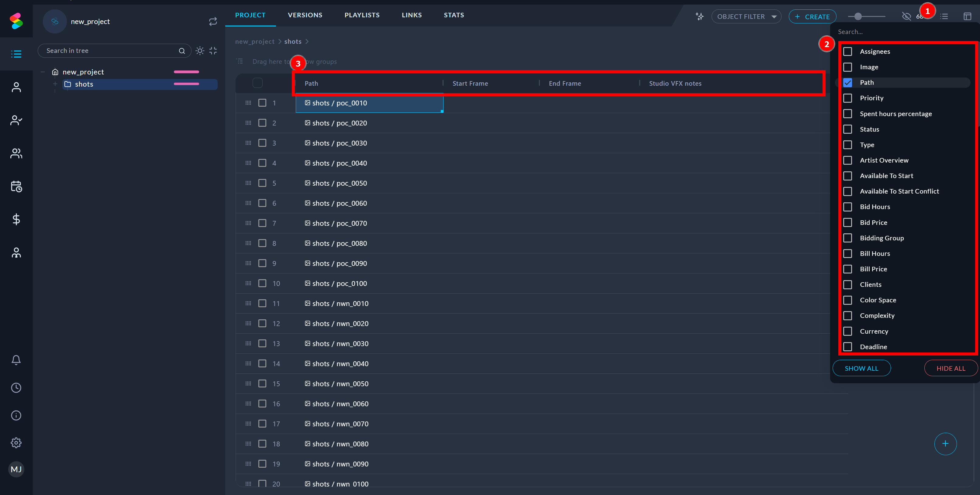Enable the Assignees column checkbox
The height and width of the screenshot is (495, 980).
tap(847, 51)
